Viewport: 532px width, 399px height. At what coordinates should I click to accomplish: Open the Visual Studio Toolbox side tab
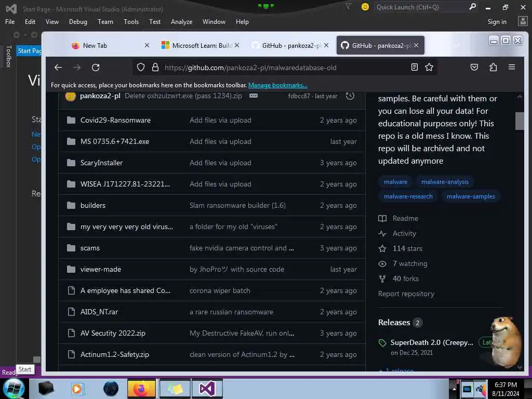click(9, 56)
